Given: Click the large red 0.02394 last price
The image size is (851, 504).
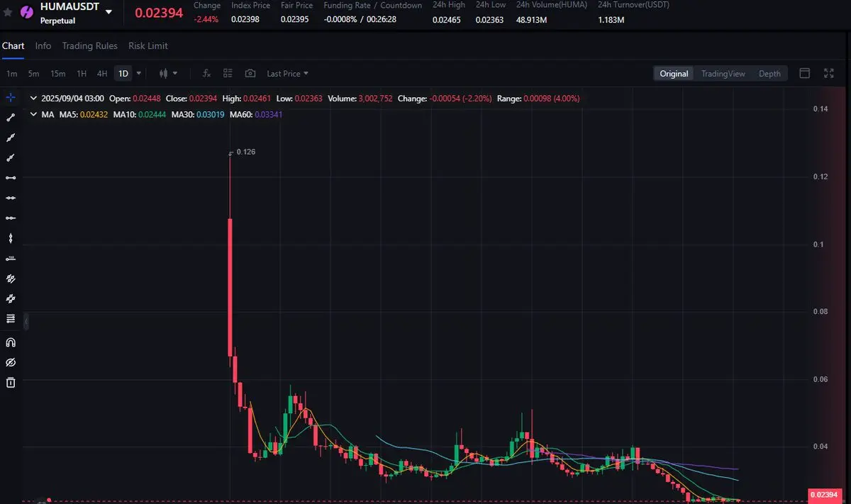Looking at the screenshot, I should pos(160,13).
